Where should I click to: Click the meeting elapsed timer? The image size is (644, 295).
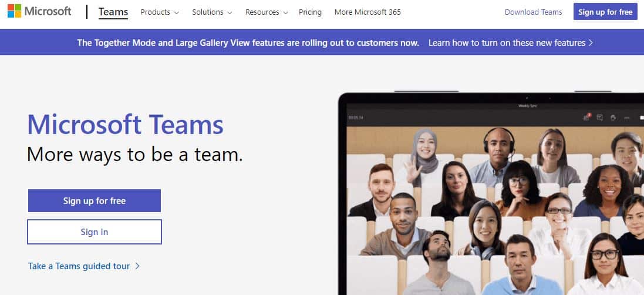[356, 118]
